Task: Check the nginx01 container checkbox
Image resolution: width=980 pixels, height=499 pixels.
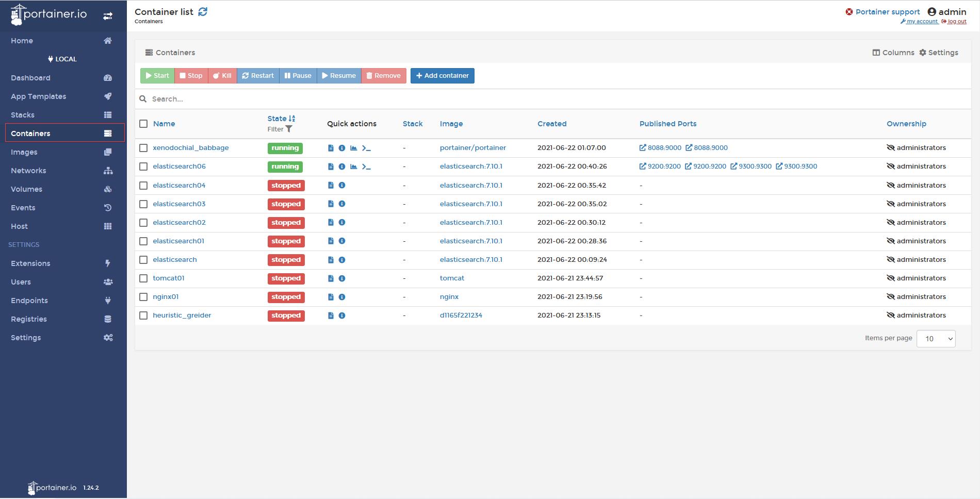Action: [x=143, y=297]
